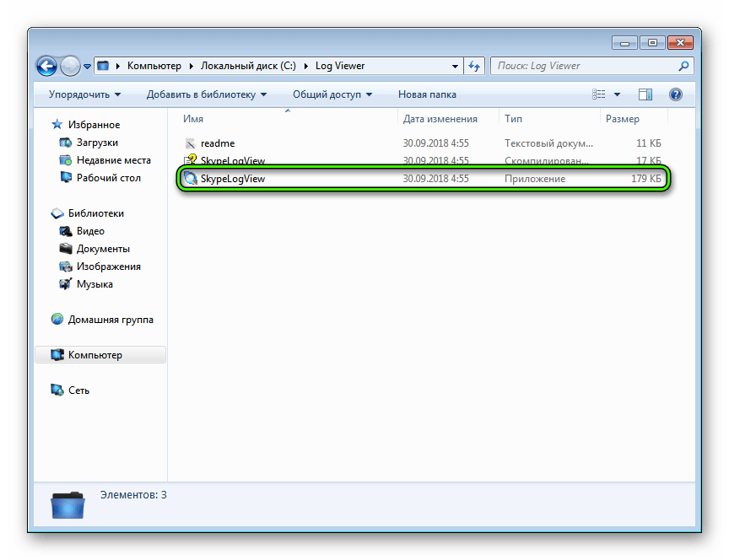Viewport: 729px width, 560px height.
Task: Click the Видео library icon
Action: [66, 231]
